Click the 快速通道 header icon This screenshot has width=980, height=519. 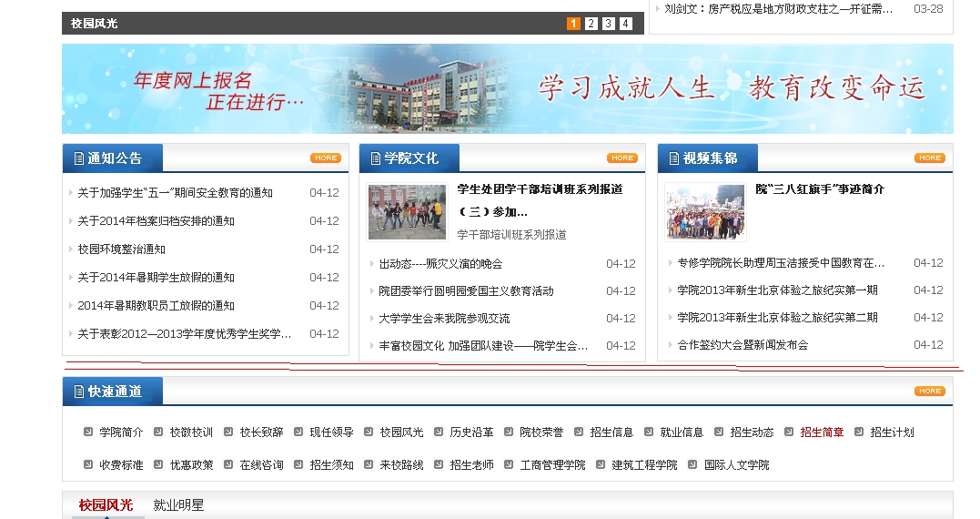click(77, 392)
